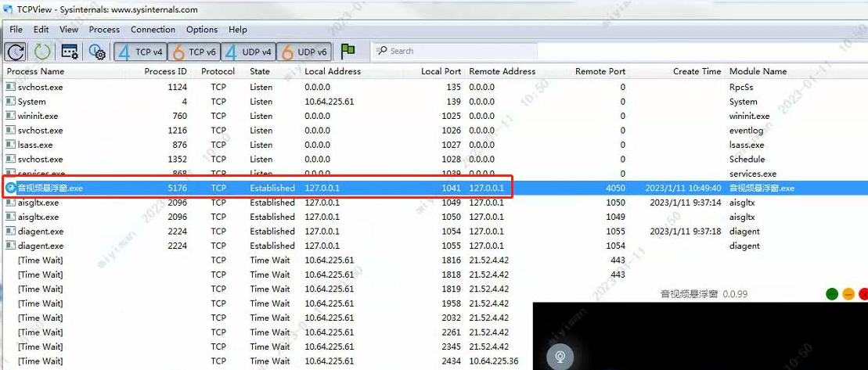This screenshot has height=370, width=868.
Task: Select the svchost.exe row with PID 1216
Action: (x=434, y=131)
